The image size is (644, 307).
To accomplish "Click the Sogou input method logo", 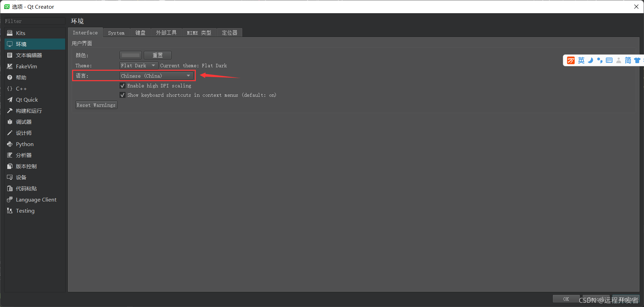I will 571,60.
